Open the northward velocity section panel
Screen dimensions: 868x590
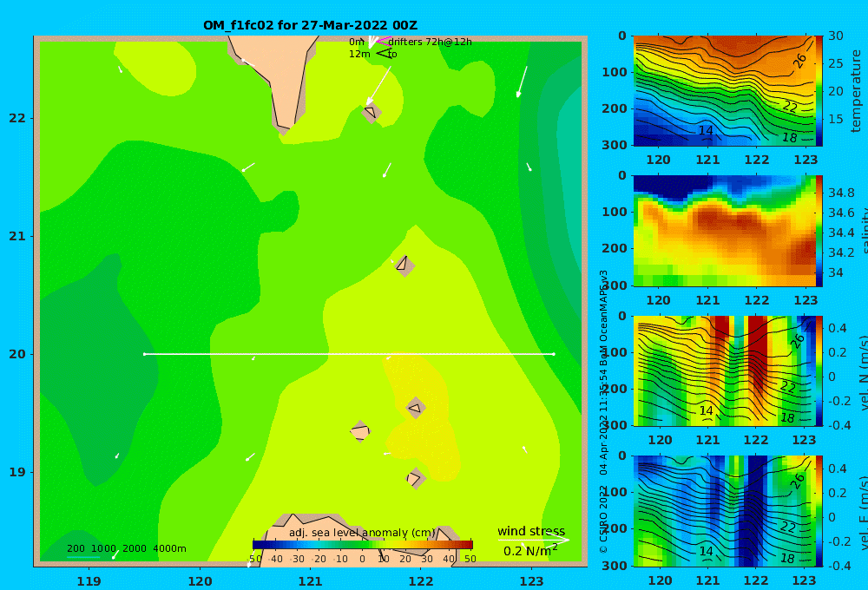(x=724, y=370)
